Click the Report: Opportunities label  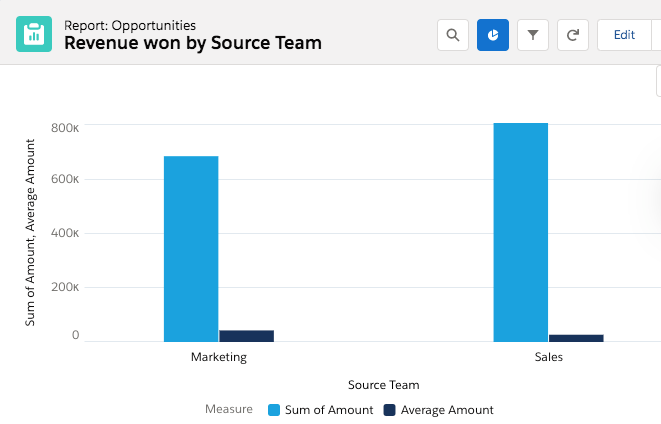coord(130,24)
